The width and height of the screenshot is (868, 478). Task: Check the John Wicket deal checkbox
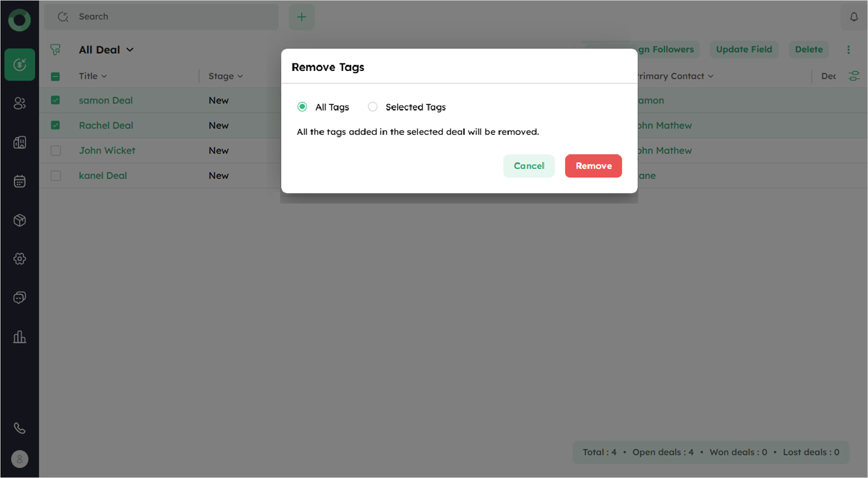[56, 151]
